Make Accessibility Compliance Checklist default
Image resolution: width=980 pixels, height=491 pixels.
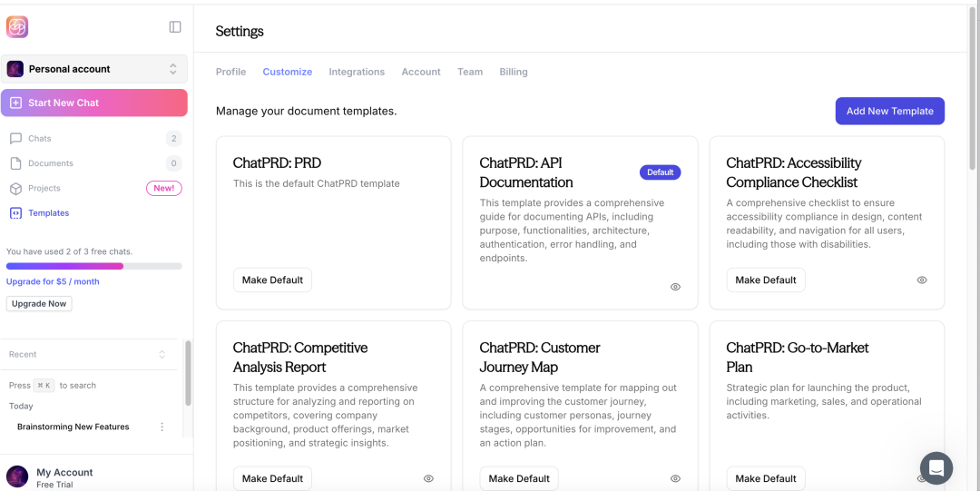766,280
